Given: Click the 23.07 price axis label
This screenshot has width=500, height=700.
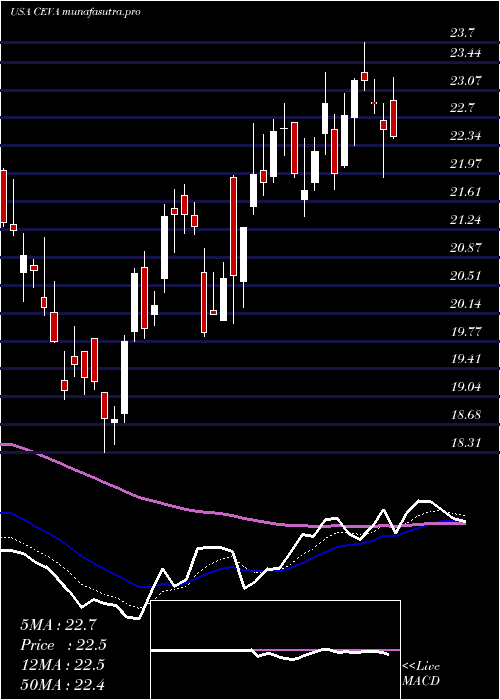Looking at the screenshot, I should [x=466, y=81].
